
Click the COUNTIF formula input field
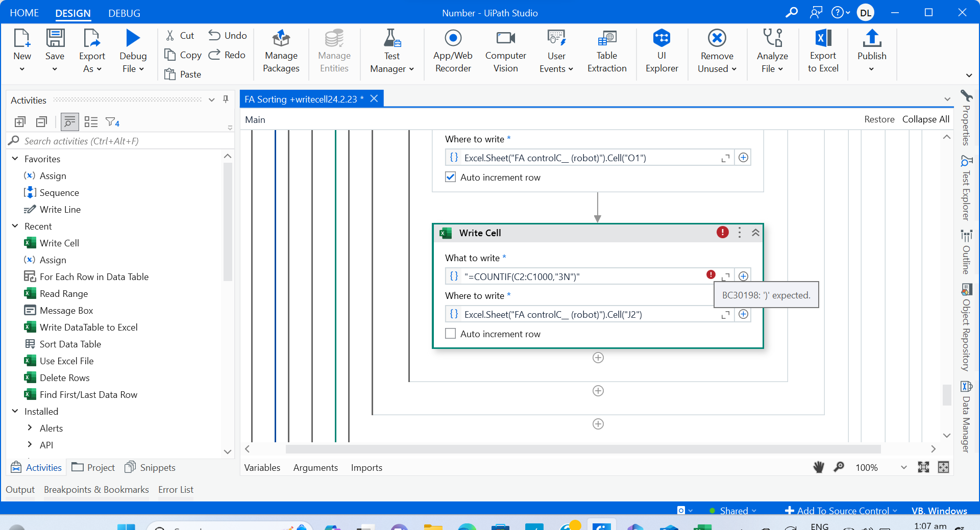pyautogui.click(x=582, y=276)
